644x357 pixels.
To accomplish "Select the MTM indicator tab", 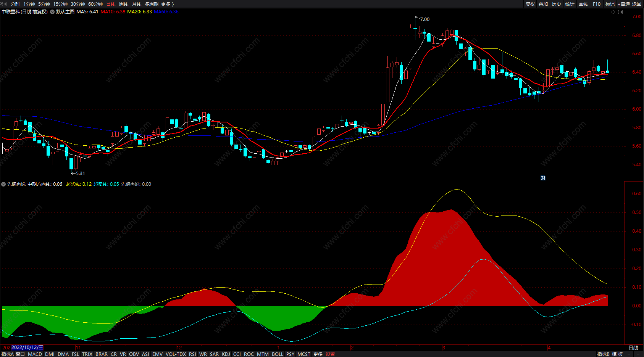I will point(263,354).
